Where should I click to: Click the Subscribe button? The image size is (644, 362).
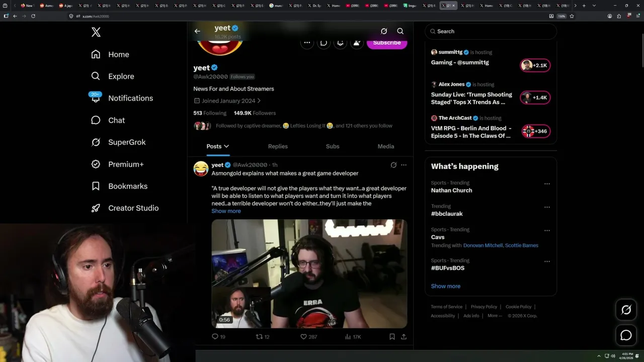tap(387, 43)
